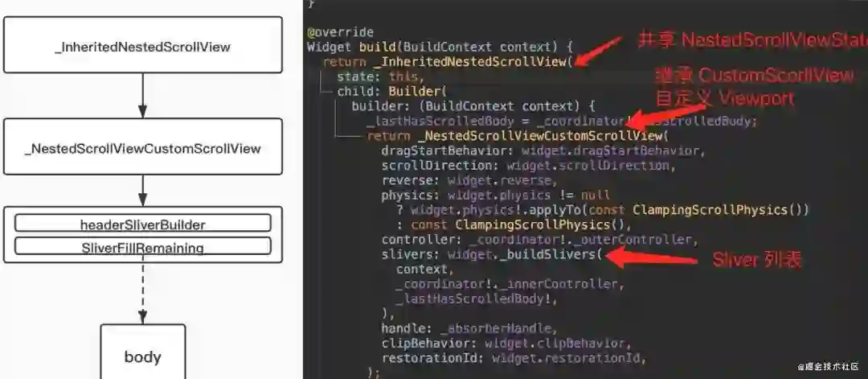Click the _absorberHandle identifier
The image size is (868, 379).
point(497,328)
